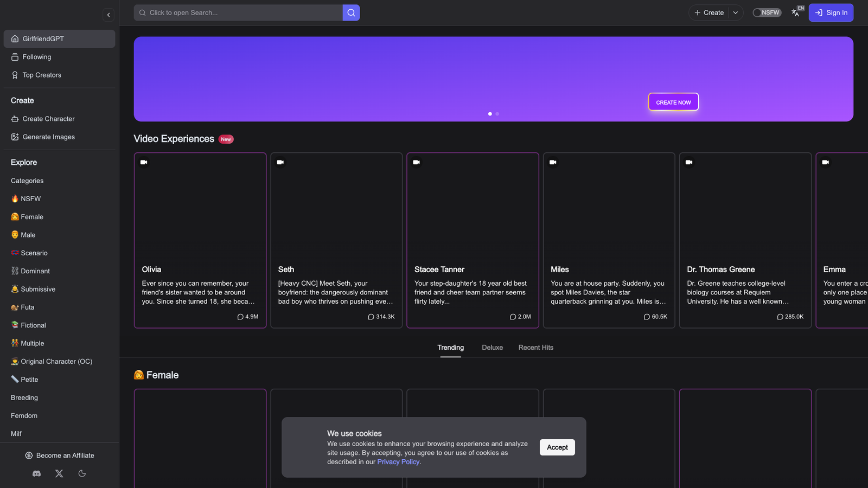Click the New badge beside Video Experiences

226,139
